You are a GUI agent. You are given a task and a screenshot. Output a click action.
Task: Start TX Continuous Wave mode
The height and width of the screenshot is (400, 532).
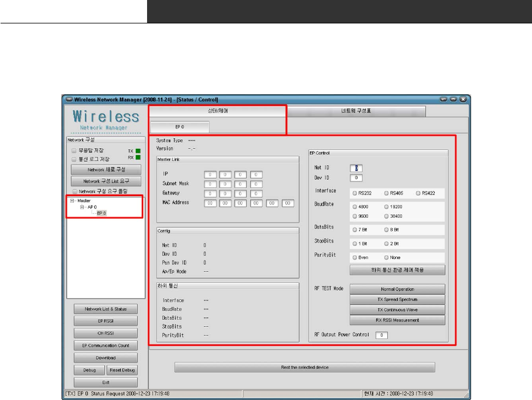(x=397, y=310)
